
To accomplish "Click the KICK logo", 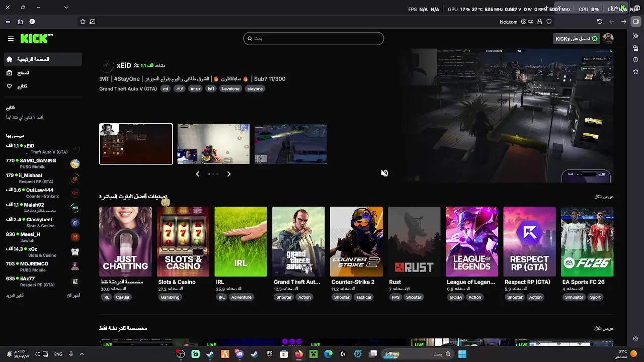I will tap(36, 38).
